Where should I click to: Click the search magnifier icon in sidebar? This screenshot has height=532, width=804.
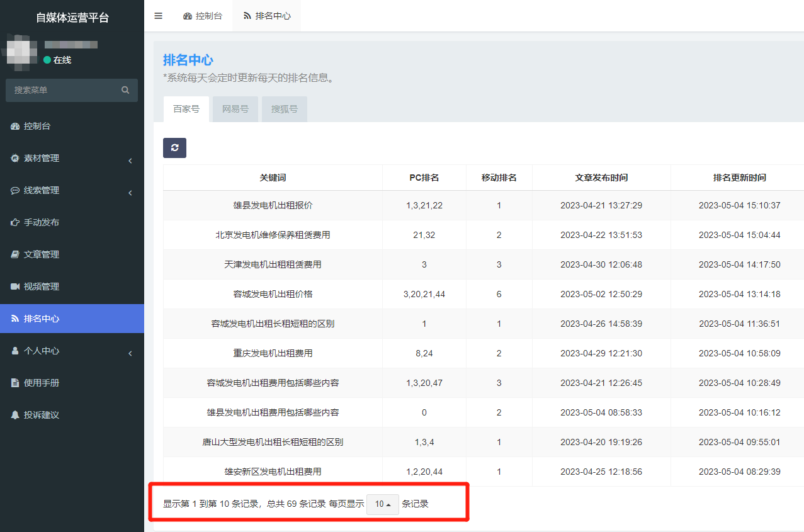(x=125, y=90)
